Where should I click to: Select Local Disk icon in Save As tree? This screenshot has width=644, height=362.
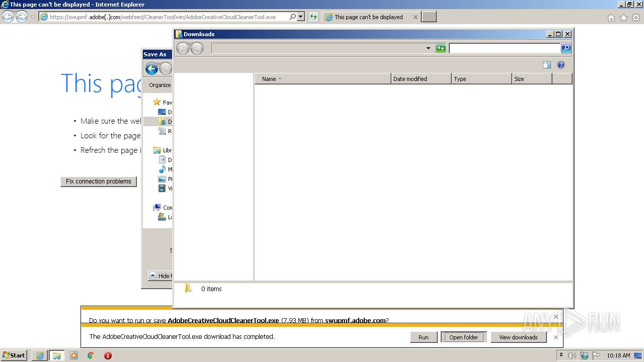pos(162,217)
